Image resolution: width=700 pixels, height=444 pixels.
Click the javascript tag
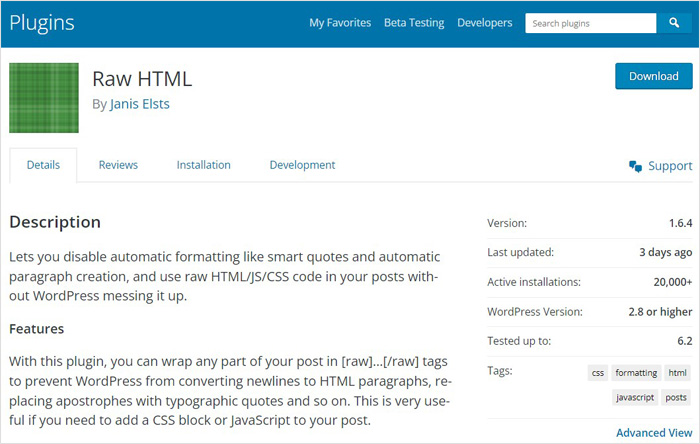(635, 397)
